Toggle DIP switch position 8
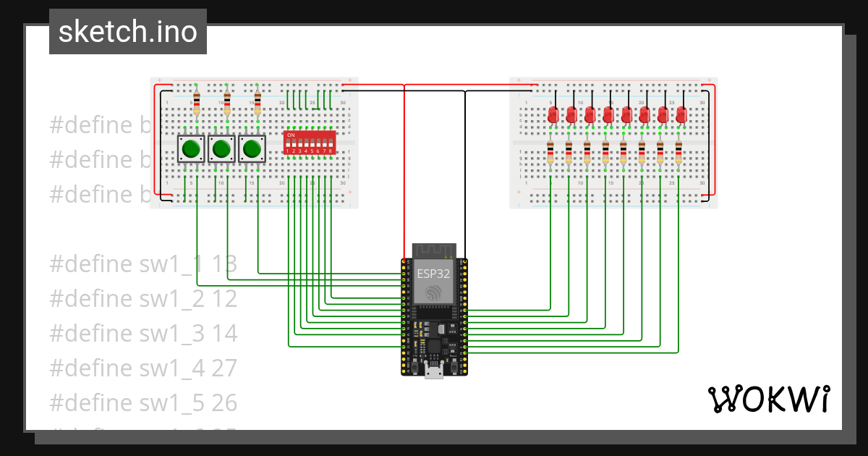The height and width of the screenshot is (456, 868). [330, 144]
